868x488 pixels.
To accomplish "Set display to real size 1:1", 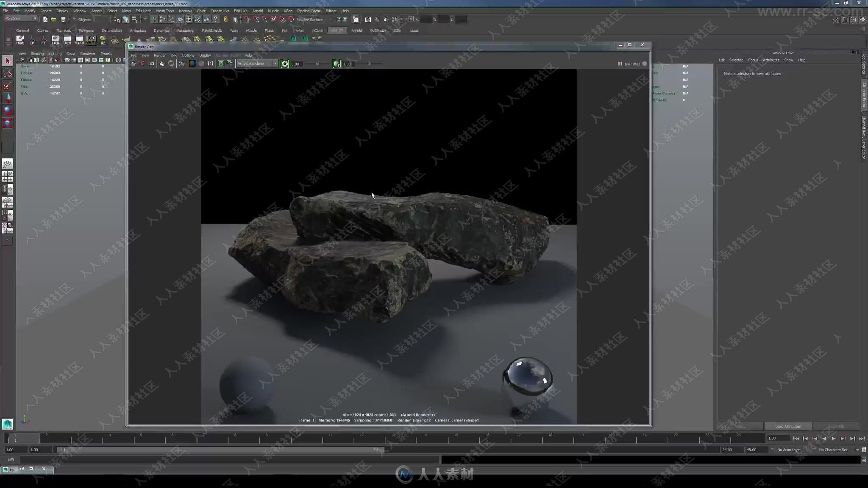I will pyautogui.click(x=210, y=64).
